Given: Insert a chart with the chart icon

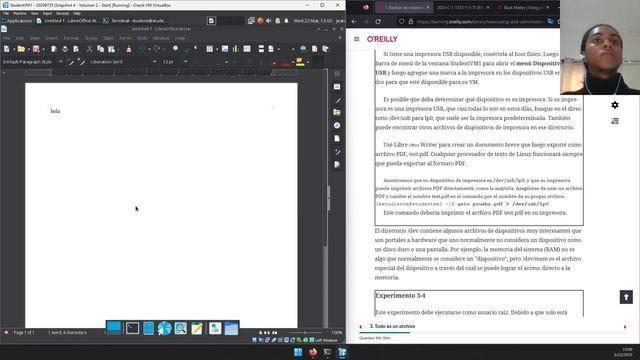Looking at the screenshot, I should (236, 49).
